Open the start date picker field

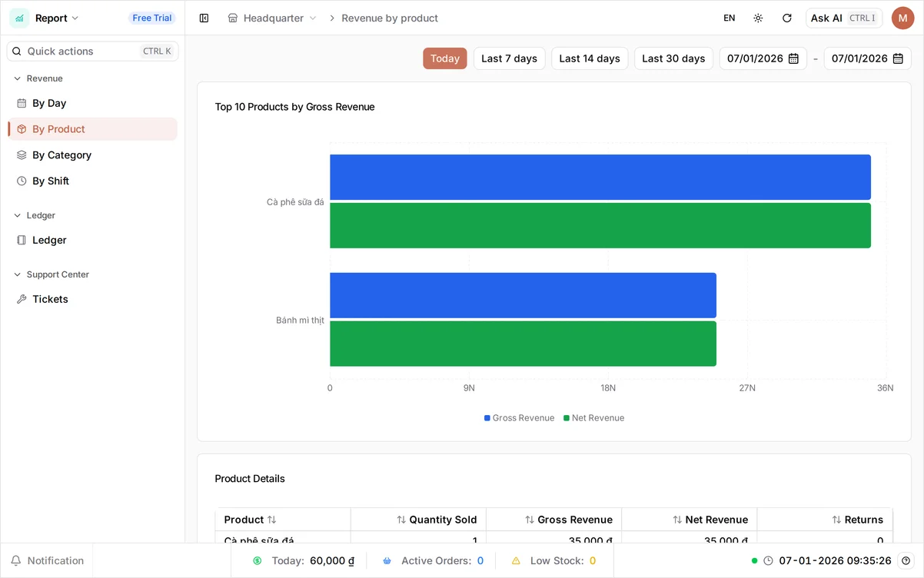[763, 58]
